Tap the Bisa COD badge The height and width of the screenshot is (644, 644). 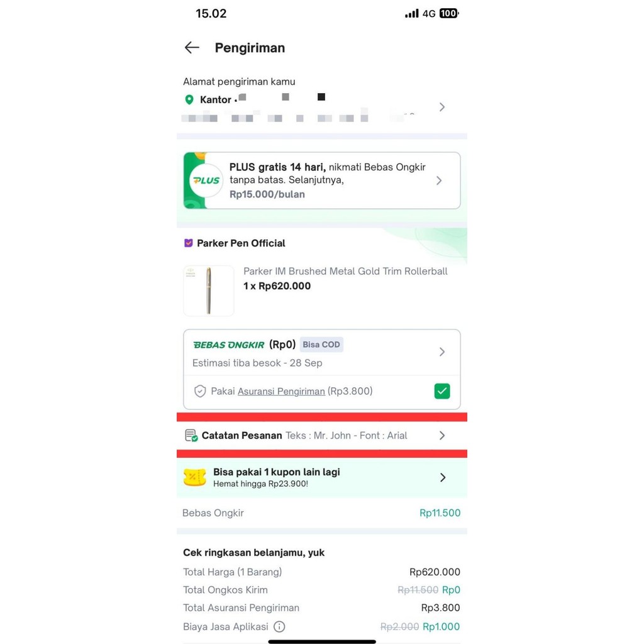click(x=321, y=345)
